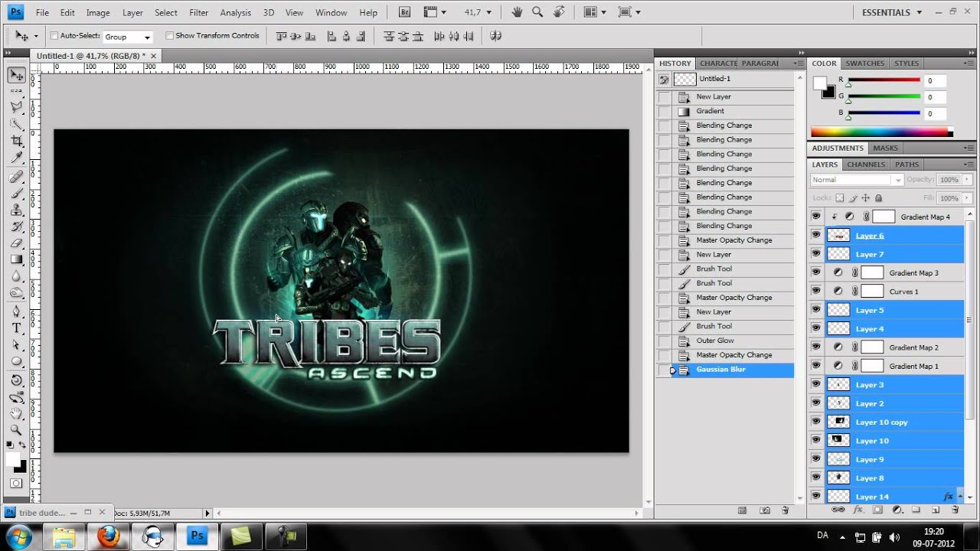Screen dimensions: 980x551
Task: Open the 41,7 zoom level dropdown
Action: pyautogui.click(x=489, y=13)
